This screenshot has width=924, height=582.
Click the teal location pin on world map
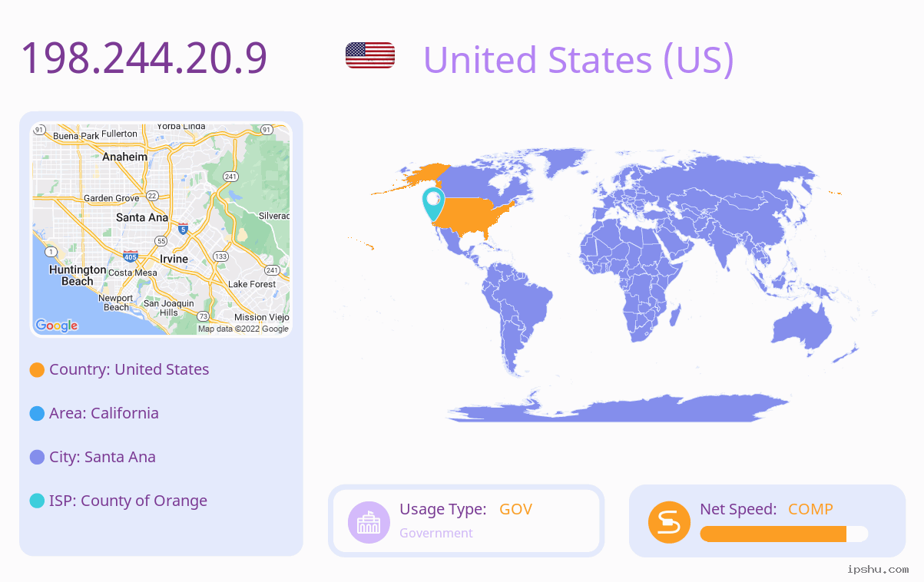pyautogui.click(x=433, y=203)
